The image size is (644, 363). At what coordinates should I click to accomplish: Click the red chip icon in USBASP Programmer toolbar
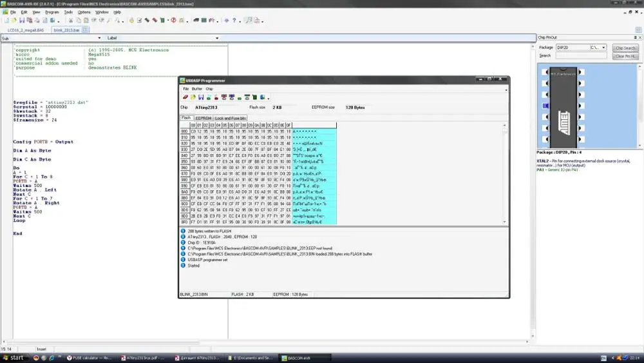(x=216, y=97)
